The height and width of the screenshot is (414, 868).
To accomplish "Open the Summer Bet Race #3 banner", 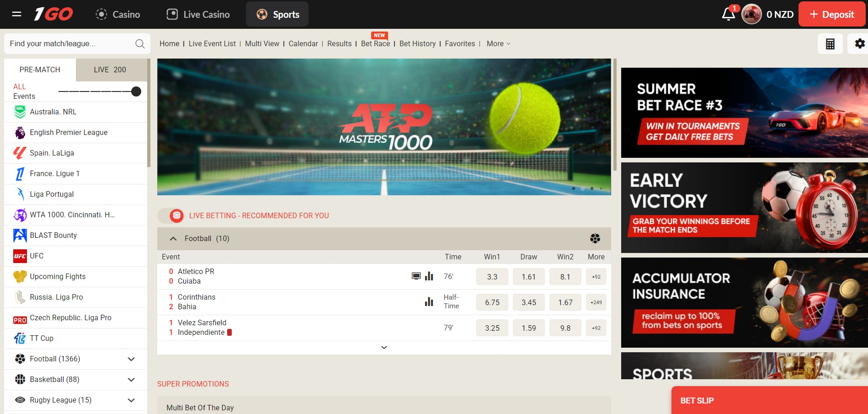I will click(745, 113).
